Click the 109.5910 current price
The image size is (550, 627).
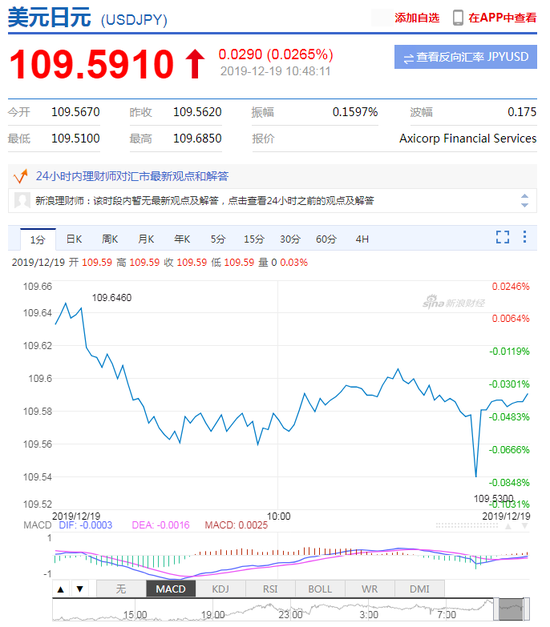click(x=91, y=64)
